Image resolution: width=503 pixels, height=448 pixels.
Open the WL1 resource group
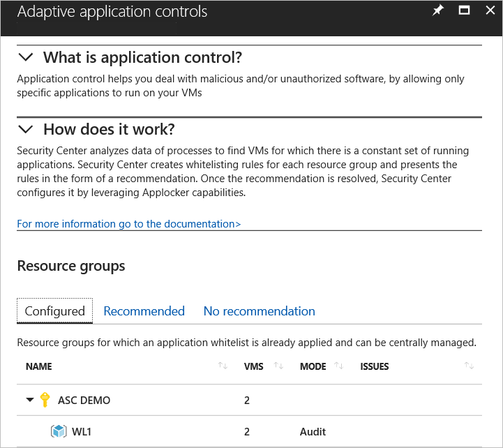pyautogui.click(x=82, y=432)
